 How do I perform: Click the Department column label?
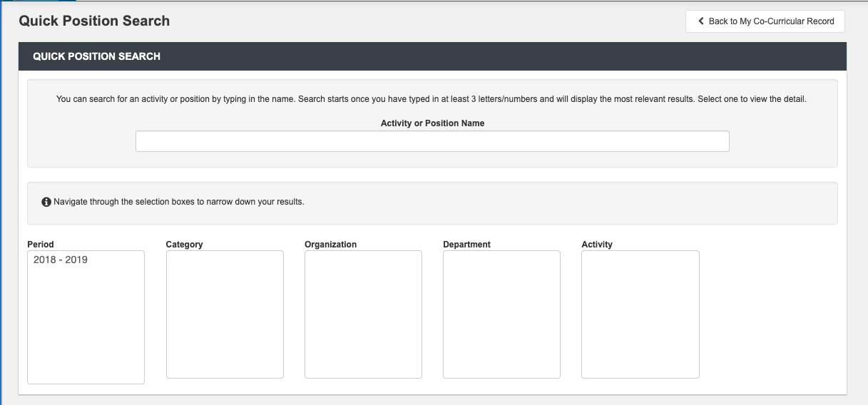click(x=466, y=244)
